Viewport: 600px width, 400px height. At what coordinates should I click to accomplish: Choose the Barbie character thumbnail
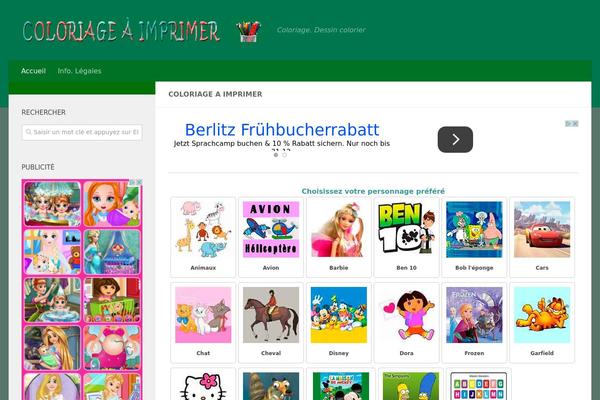339,230
